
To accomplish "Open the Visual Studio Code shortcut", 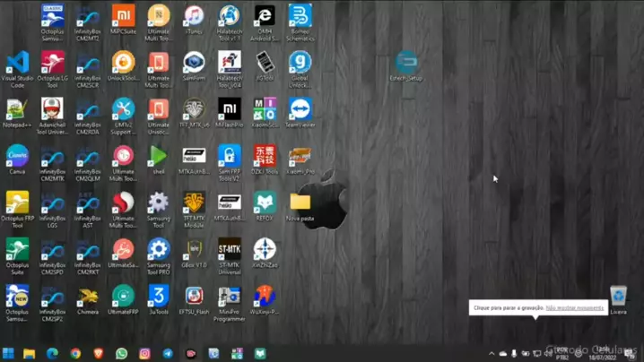I will click(x=17, y=65).
